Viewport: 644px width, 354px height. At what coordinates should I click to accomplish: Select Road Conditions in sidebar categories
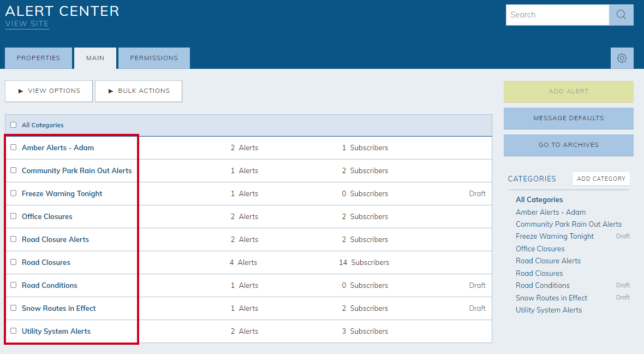click(542, 285)
